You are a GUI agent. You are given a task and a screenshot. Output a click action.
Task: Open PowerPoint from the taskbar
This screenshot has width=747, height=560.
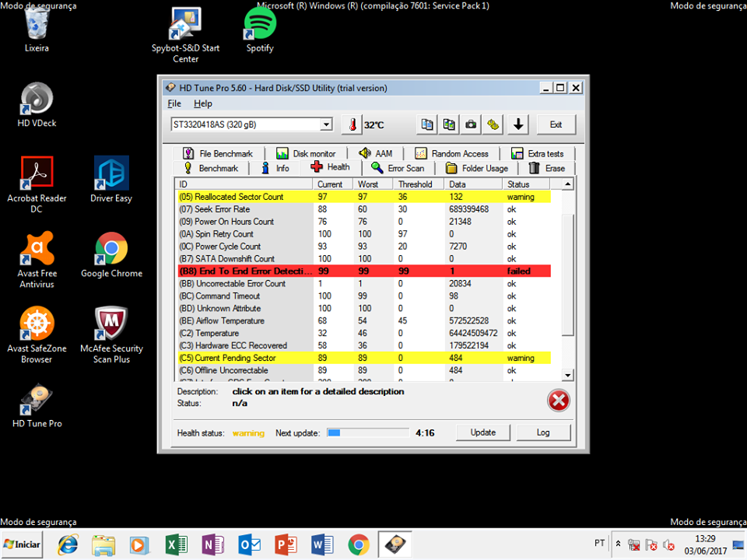coord(286,544)
